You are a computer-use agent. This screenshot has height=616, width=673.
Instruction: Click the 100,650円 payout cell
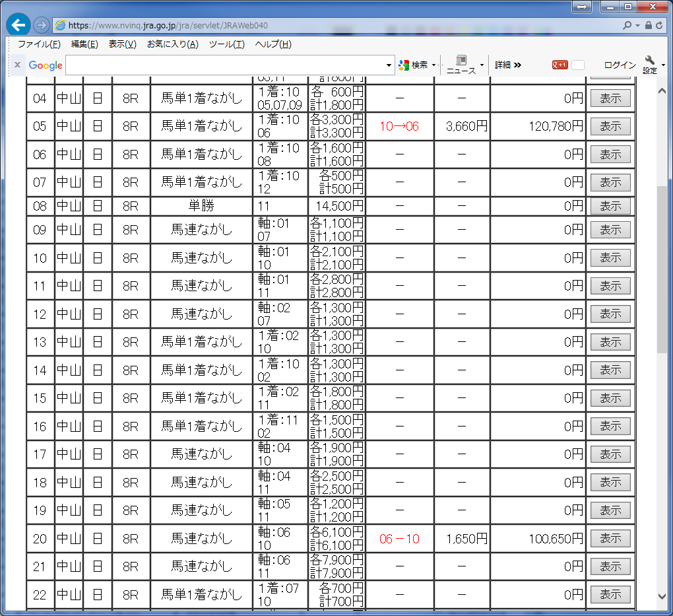pos(538,539)
